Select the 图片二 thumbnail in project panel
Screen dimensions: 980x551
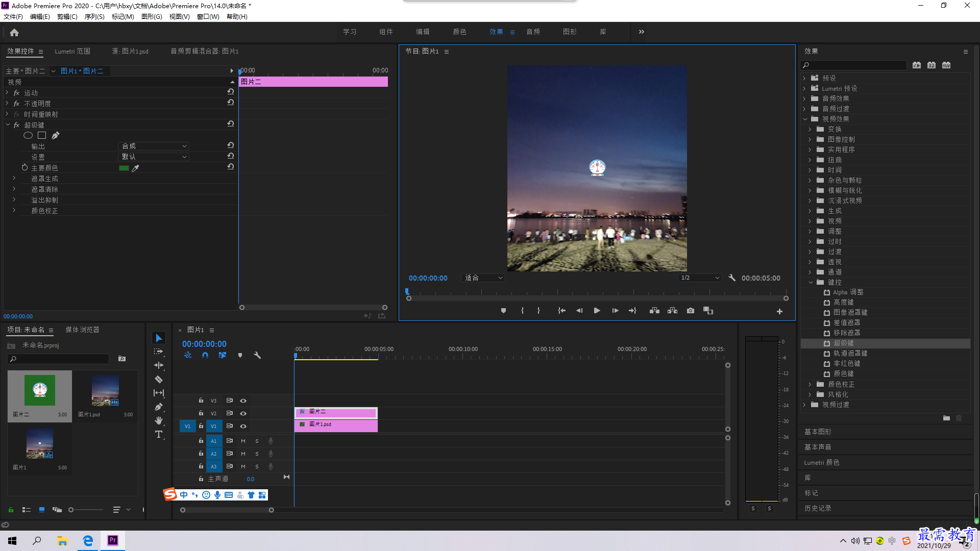[40, 390]
